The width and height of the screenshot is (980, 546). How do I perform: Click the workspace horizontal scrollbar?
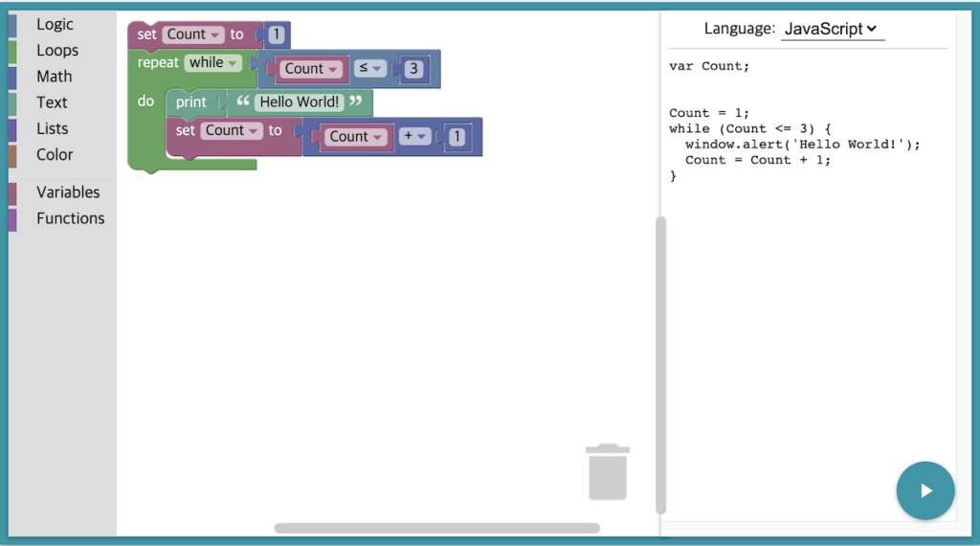click(x=436, y=529)
